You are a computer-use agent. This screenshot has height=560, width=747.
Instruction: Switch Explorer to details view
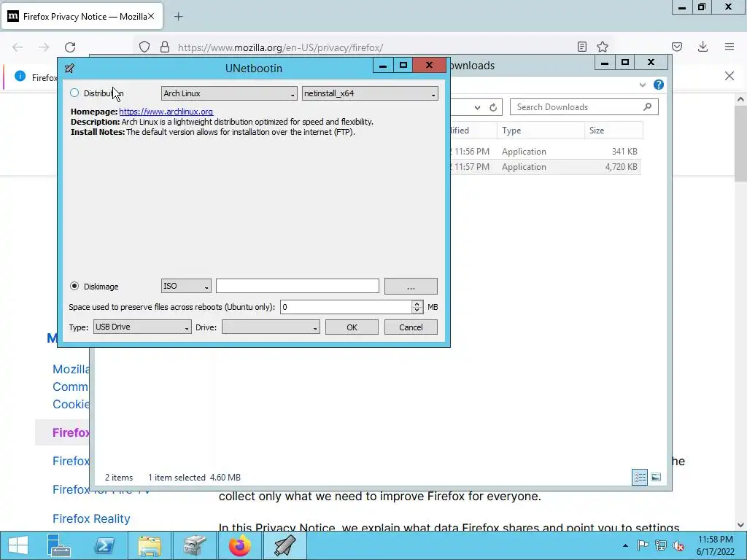pyautogui.click(x=639, y=477)
